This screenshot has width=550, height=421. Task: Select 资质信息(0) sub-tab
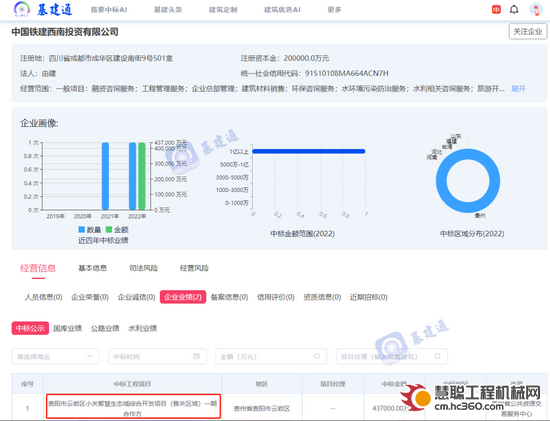322,297
